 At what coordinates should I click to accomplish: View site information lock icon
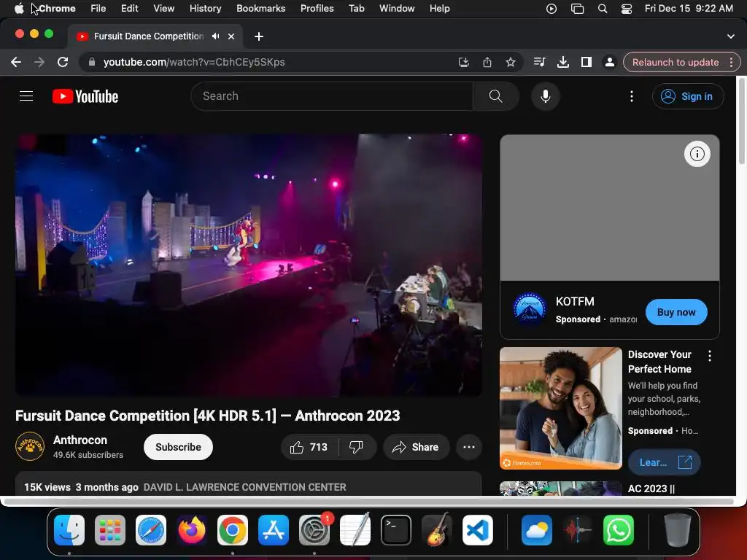(x=92, y=62)
